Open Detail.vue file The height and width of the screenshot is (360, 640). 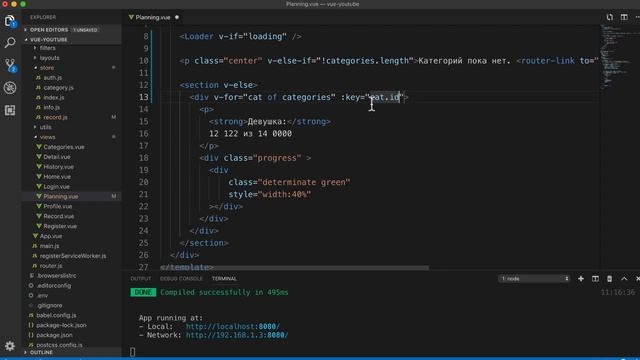(57, 157)
